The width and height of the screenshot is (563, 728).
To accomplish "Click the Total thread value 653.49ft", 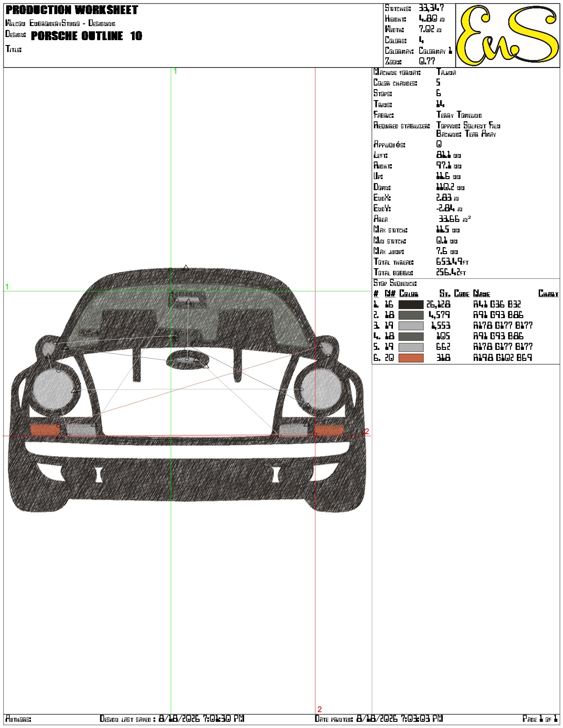I will pyautogui.click(x=453, y=262).
